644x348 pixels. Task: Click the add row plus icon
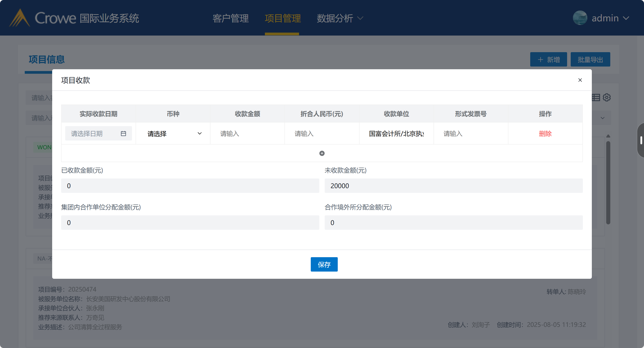[322, 153]
